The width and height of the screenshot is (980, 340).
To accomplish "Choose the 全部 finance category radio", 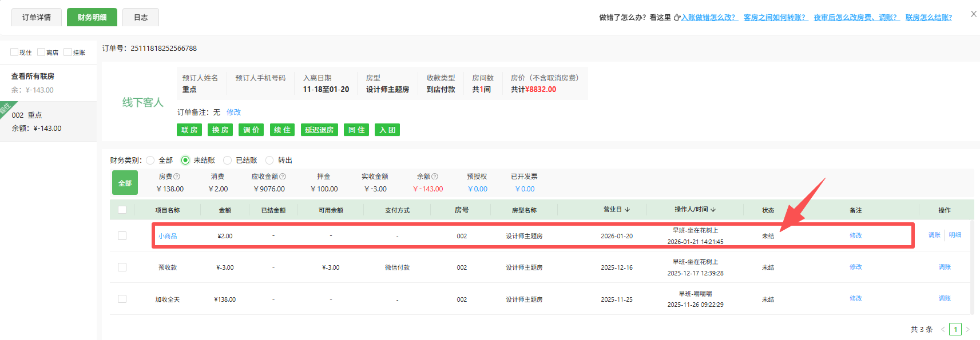I will (150, 161).
